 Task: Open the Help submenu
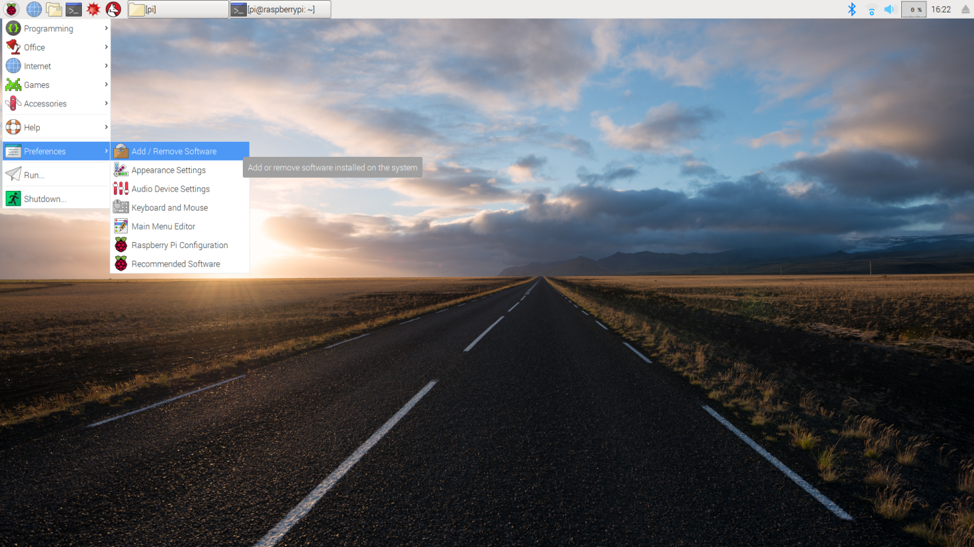click(x=57, y=127)
